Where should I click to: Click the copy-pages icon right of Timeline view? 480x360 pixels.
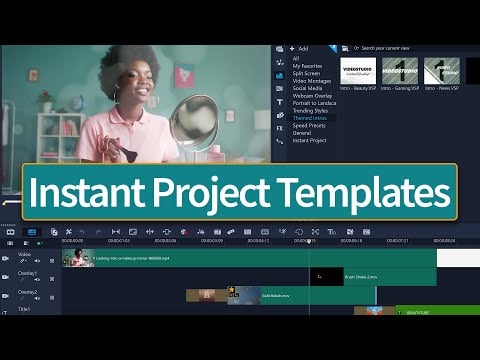point(54,232)
